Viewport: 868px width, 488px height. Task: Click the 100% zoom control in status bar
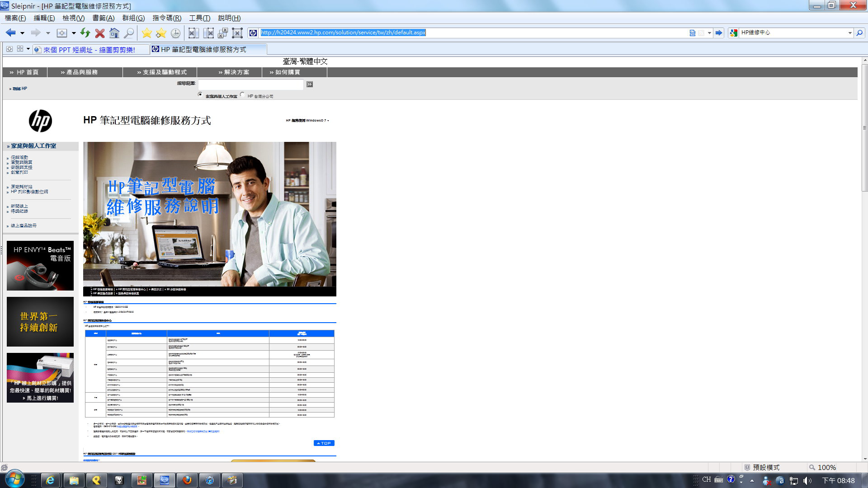click(826, 468)
